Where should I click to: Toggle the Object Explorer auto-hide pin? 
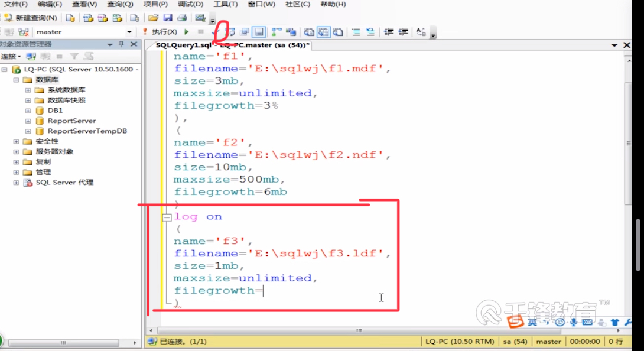[x=122, y=44]
